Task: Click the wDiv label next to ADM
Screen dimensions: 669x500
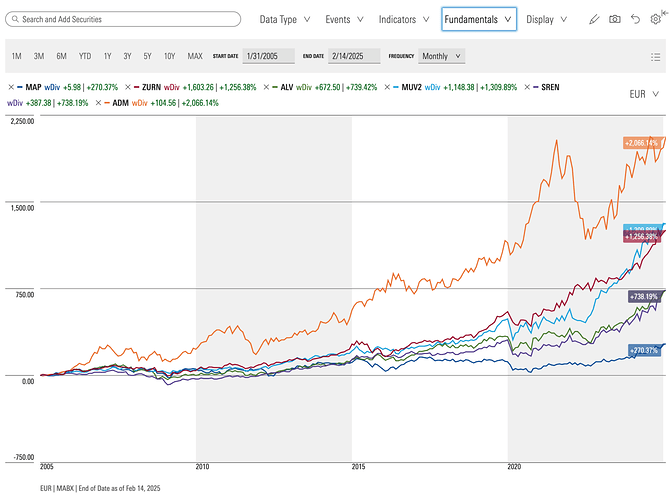Action: pos(140,103)
